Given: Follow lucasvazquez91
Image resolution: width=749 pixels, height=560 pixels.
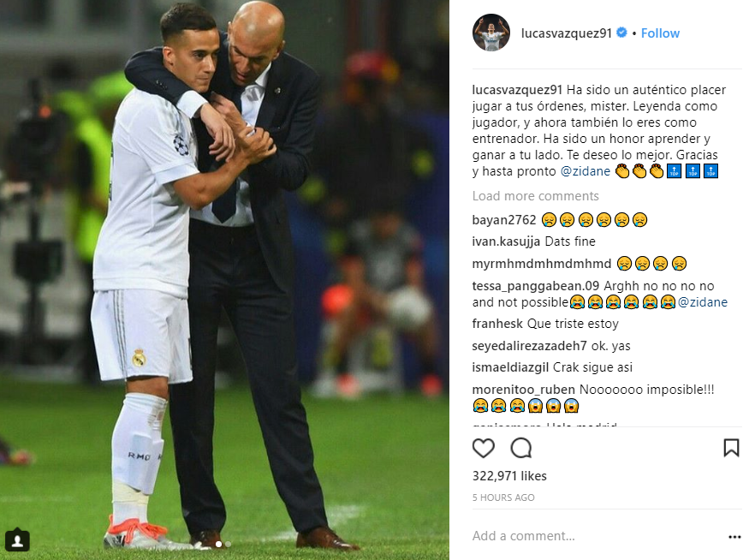Looking at the screenshot, I should click(x=660, y=33).
